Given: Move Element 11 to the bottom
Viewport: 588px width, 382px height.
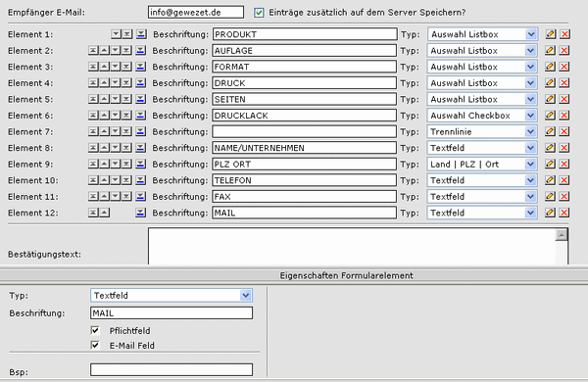Looking at the screenshot, I should (x=126, y=197).
